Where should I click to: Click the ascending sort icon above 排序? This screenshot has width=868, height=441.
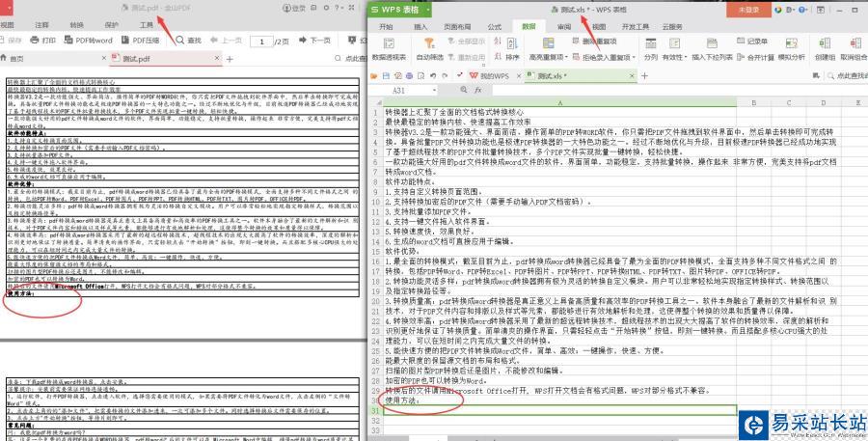(497, 41)
